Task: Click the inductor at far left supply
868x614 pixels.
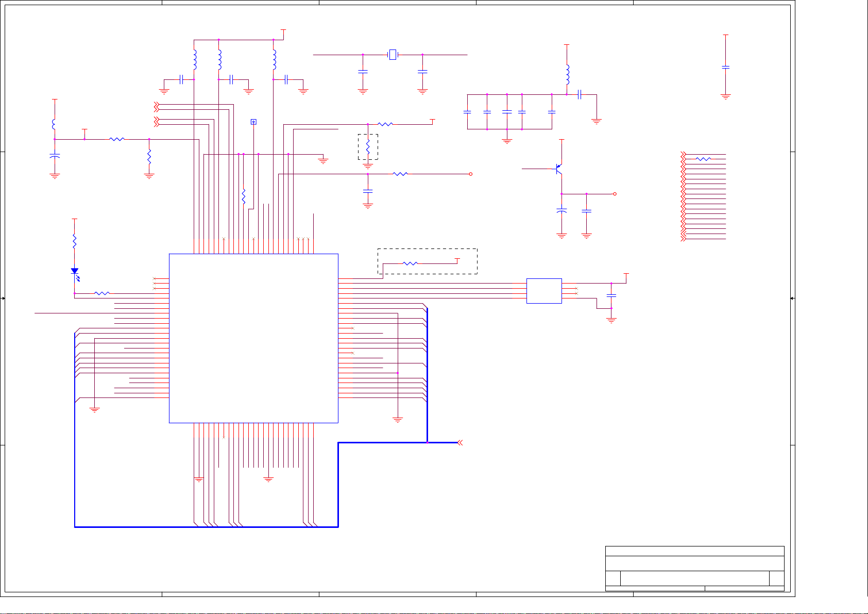Action: [x=54, y=124]
